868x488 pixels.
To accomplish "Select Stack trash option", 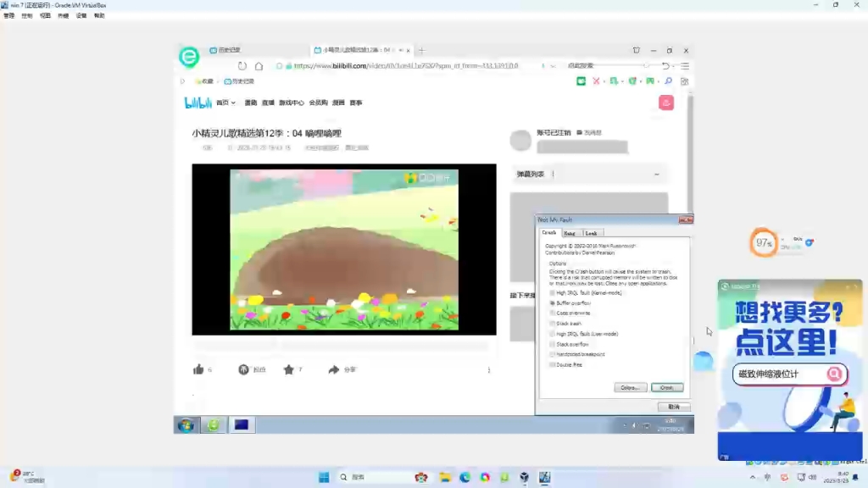I will pos(565,324).
